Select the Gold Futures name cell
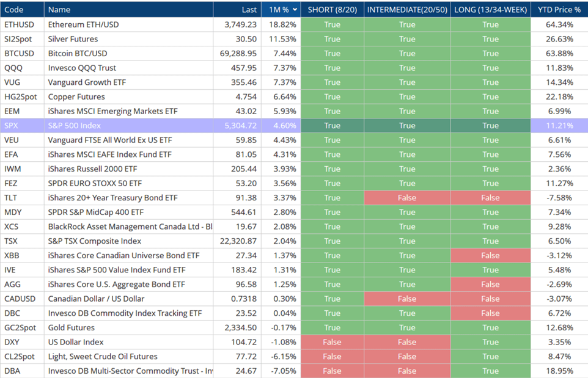 72,328
